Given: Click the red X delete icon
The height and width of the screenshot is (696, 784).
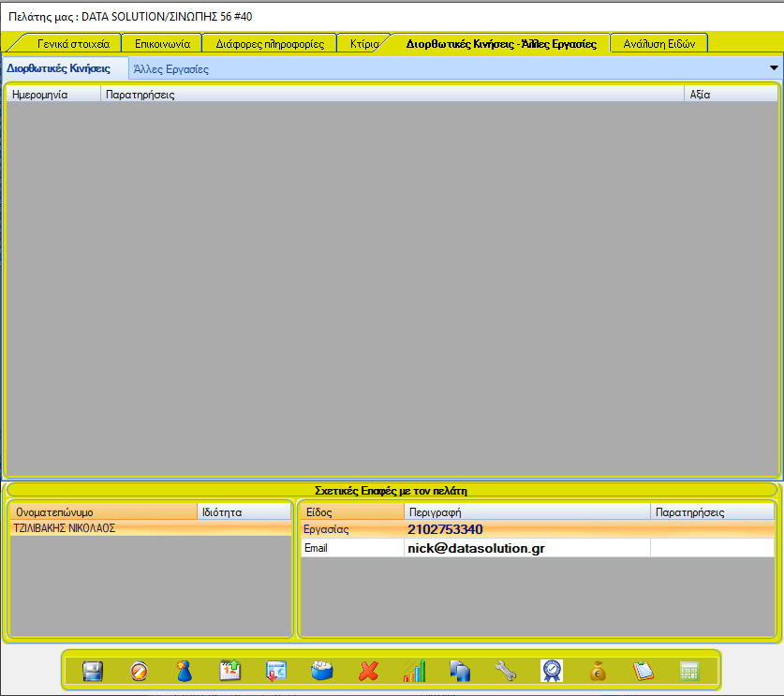Looking at the screenshot, I should [368, 671].
